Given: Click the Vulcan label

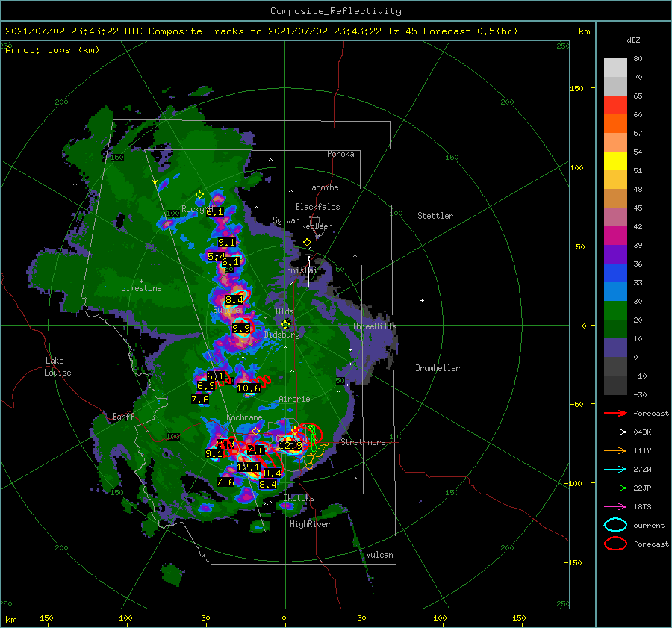Looking at the screenshot, I should point(379,555).
